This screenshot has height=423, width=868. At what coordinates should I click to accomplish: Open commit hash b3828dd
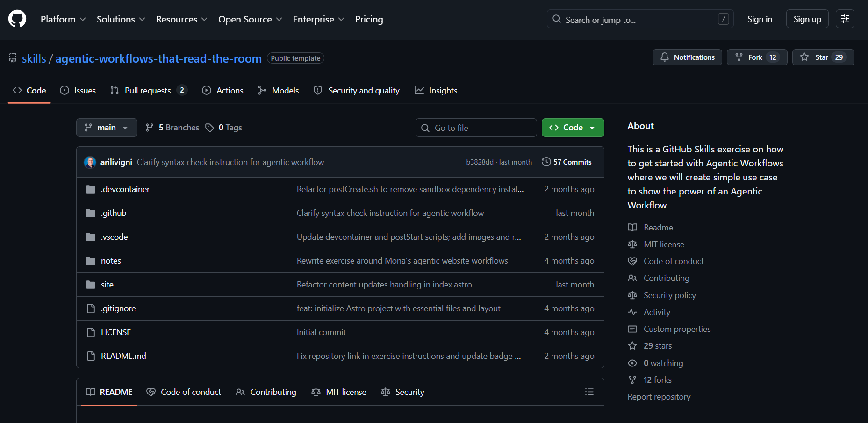(480, 162)
